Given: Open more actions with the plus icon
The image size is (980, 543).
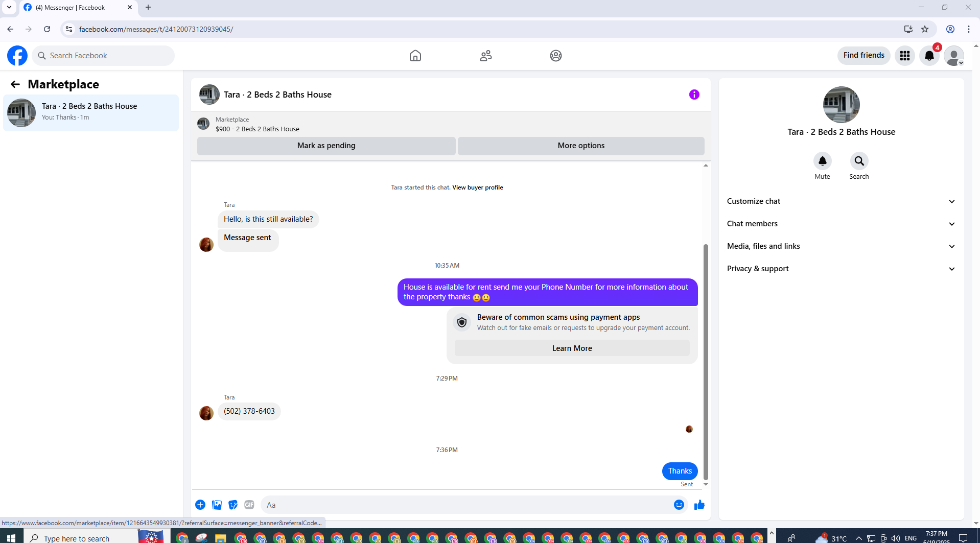Looking at the screenshot, I should click(x=200, y=505).
